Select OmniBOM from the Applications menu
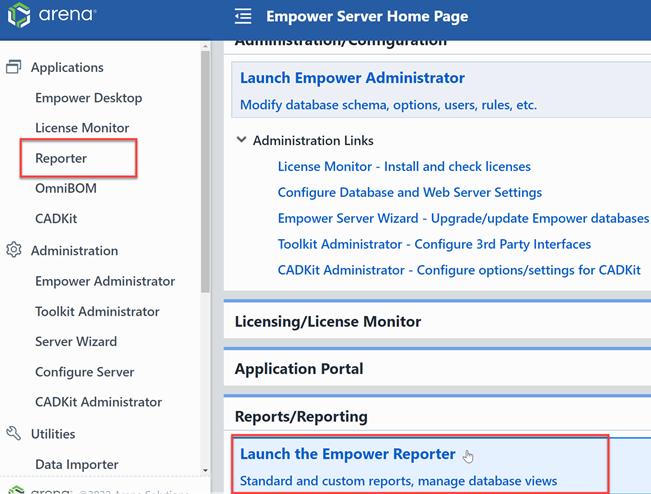The width and height of the screenshot is (651, 494). tap(66, 188)
